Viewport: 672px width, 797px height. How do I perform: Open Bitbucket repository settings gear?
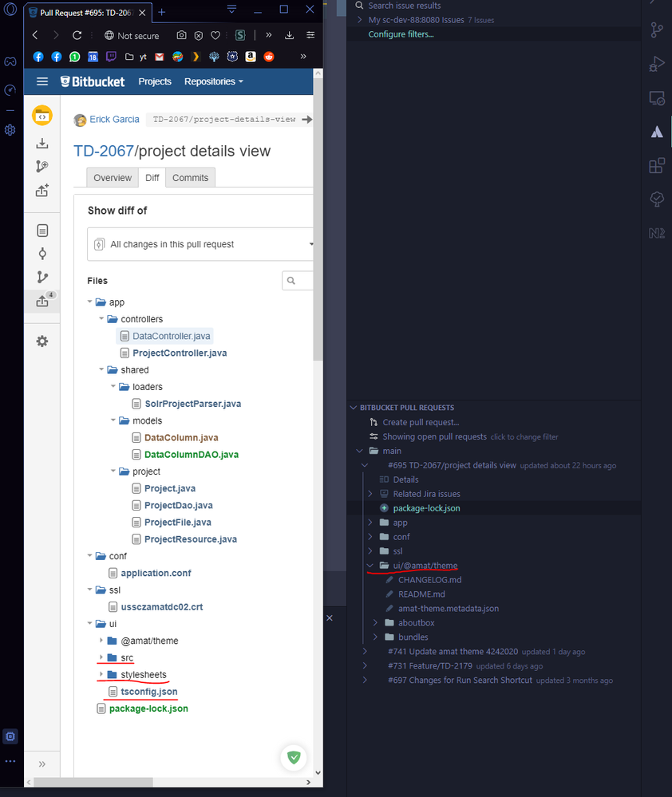[x=42, y=341]
